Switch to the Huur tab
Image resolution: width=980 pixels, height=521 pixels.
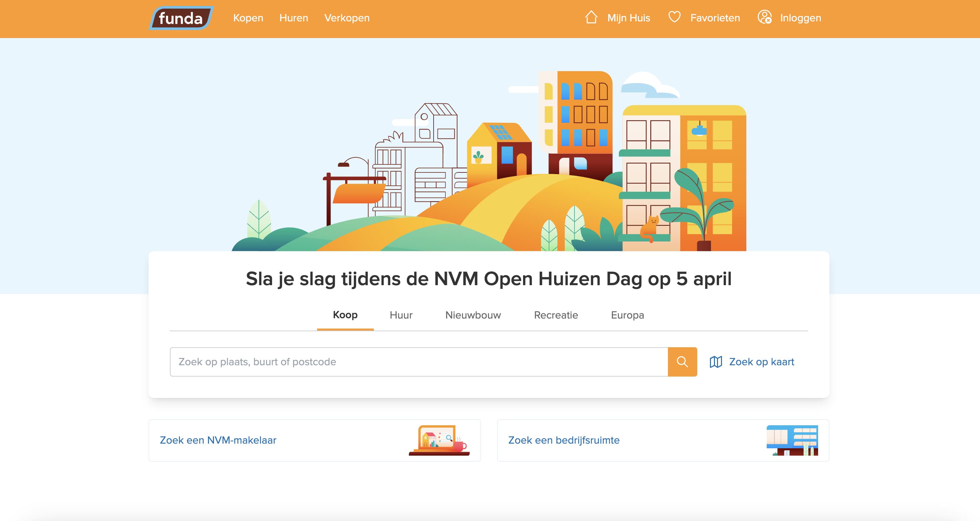[401, 315]
